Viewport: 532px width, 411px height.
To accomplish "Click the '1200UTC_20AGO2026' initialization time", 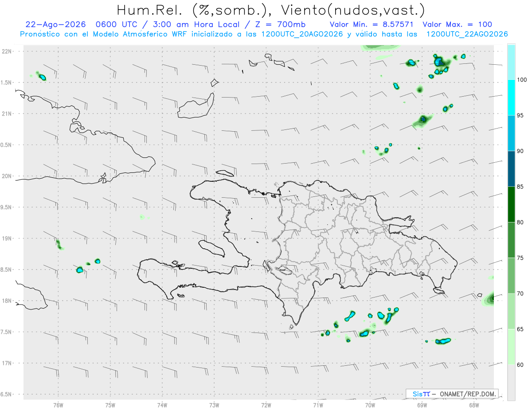I will 302,34.
